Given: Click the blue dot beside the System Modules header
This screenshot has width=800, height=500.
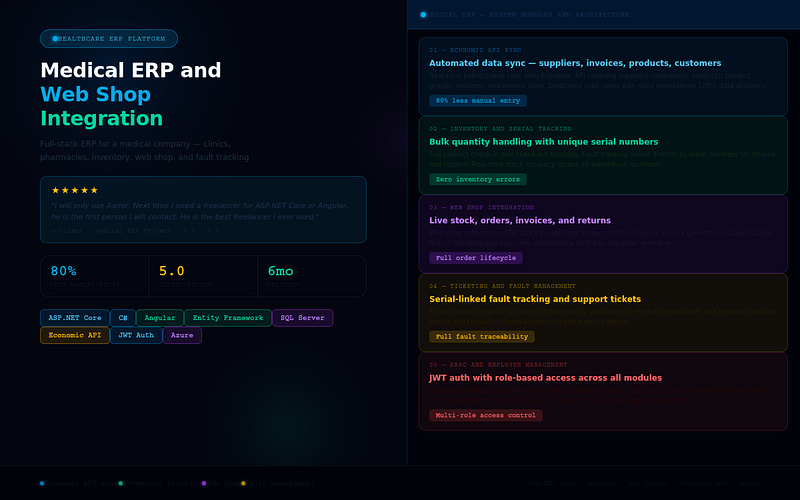Looking at the screenshot, I should tap(423, 15).
